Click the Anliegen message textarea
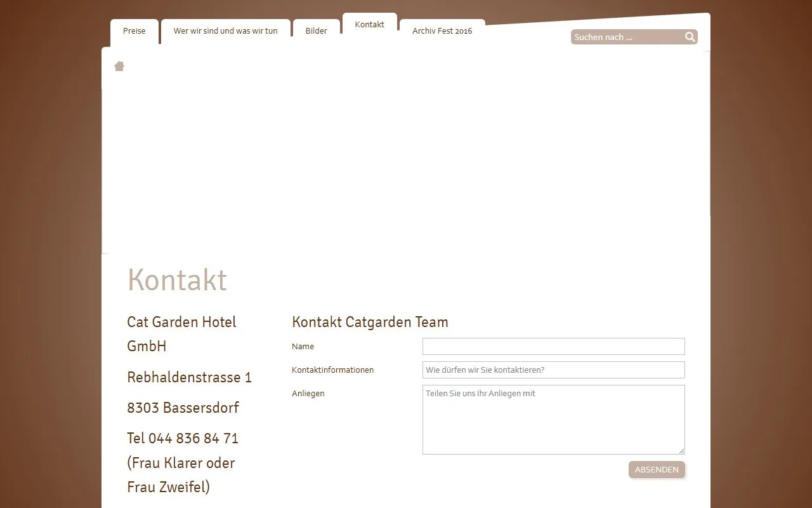This screenshot has width=812, height=508. 553,419
